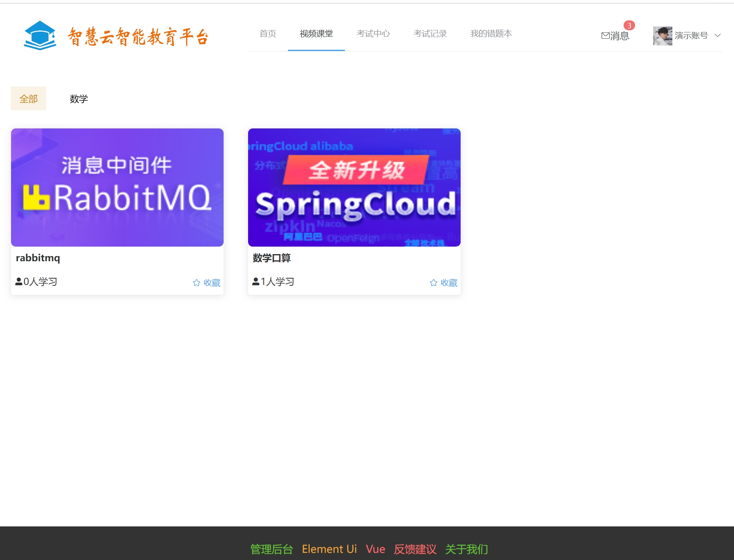This screenshot has height=560, width=734.
Task: Click the learner icon beside 0人学习
Action: coord(19,281)
